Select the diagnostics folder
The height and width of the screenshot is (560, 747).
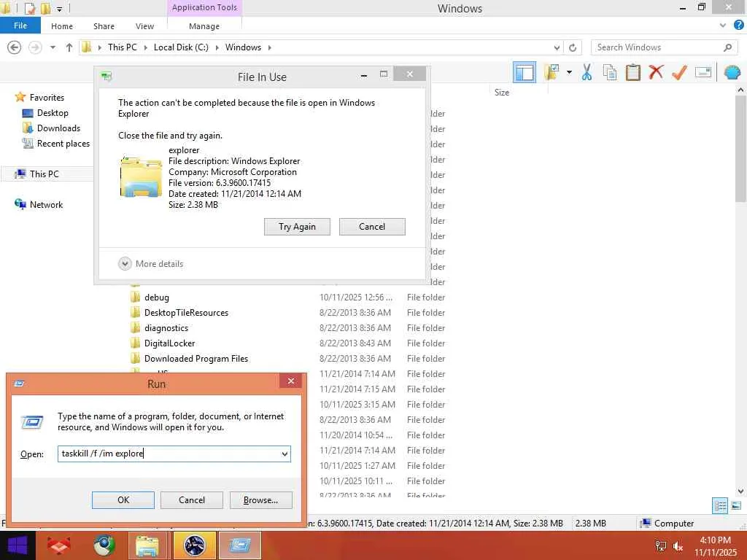coord(166,327)
